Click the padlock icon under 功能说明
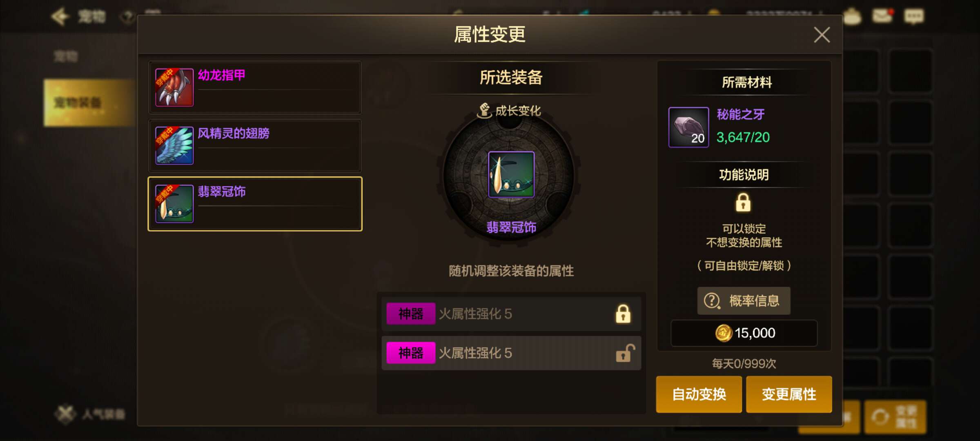Image resolution: width=980 pixels, height=441 pixels. [743, 203]
